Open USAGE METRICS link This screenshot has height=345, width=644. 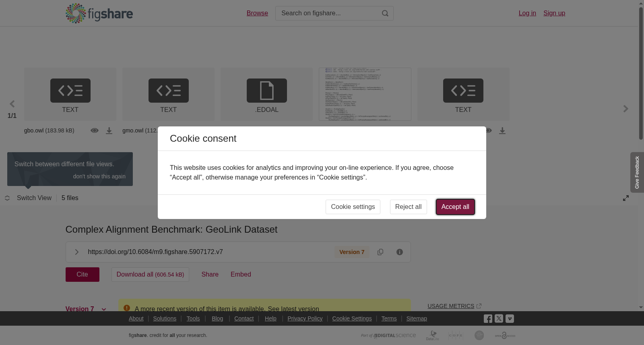(x=454, y=306)
